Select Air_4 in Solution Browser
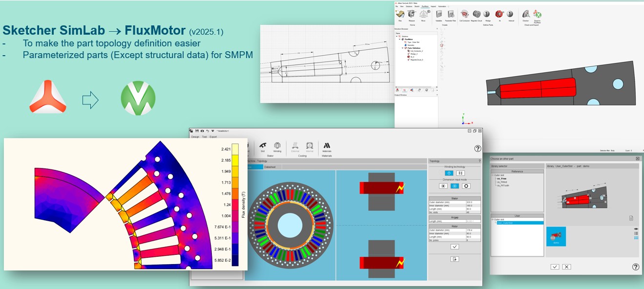 tap(412, 57)
